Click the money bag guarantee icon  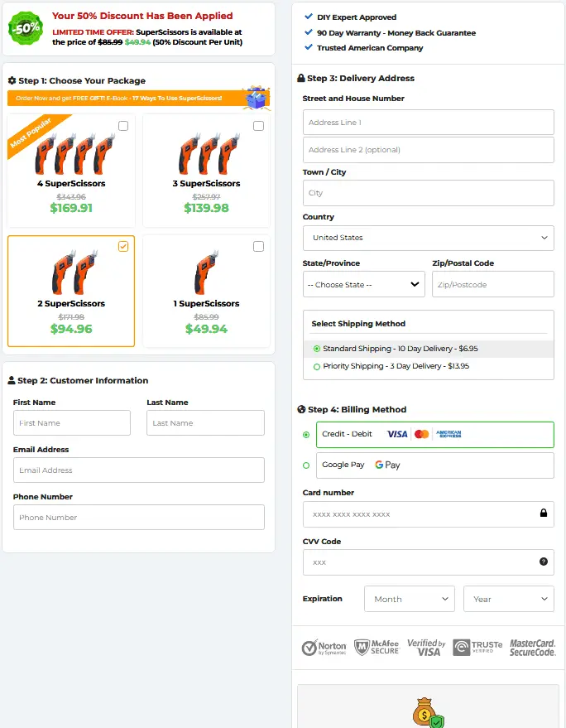pyautogui.click(x=428, y=712)
